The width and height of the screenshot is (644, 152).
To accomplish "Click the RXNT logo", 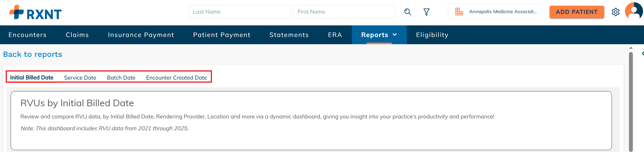I will [x=36, y=12].
